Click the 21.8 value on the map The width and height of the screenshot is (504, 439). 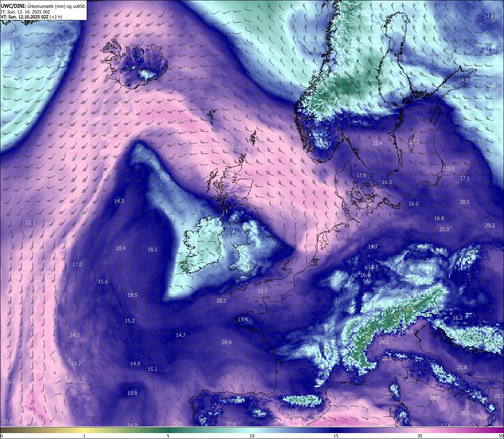coord(462,367)
